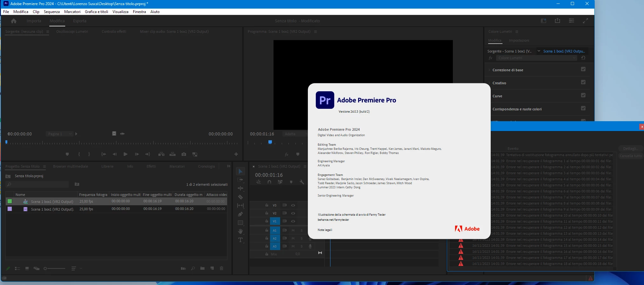Step back one frame in Source monitor
644x285 pixels.
click(114, 154)
